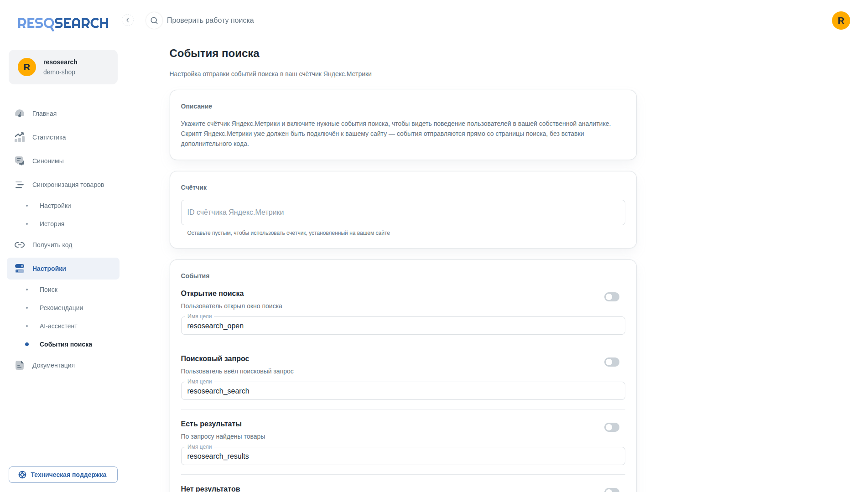Click the Главная dashboard icon
The height and width of the screenshot is (492, 868).
pyautogui.click(x=20, y=114)
